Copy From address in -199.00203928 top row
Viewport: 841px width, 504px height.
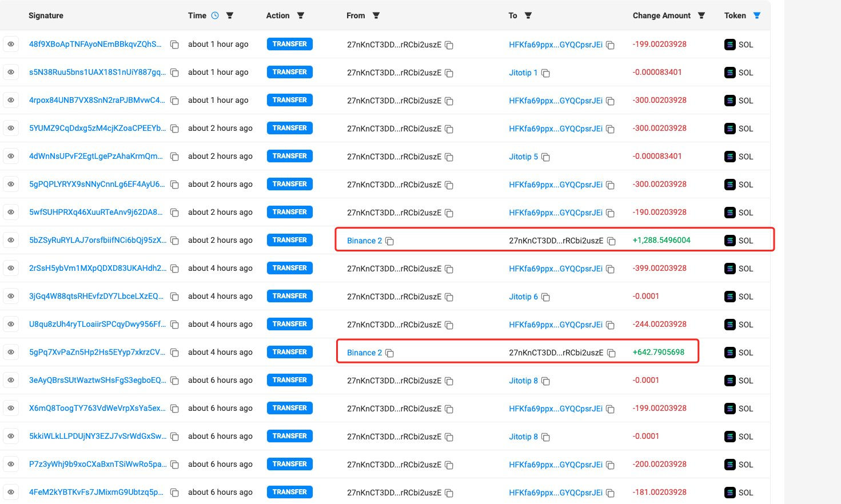pyautogui.click(x=449, y=45)
